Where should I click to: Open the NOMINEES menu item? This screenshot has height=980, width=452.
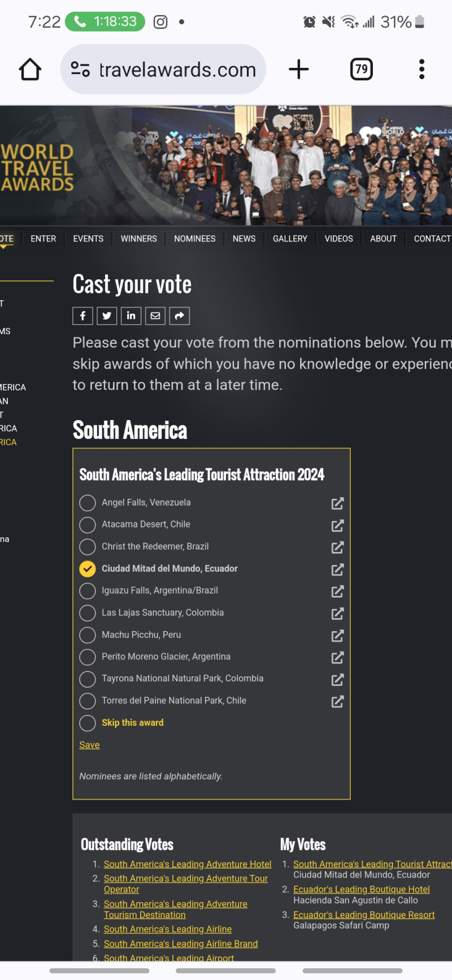[x=195, y=239]
